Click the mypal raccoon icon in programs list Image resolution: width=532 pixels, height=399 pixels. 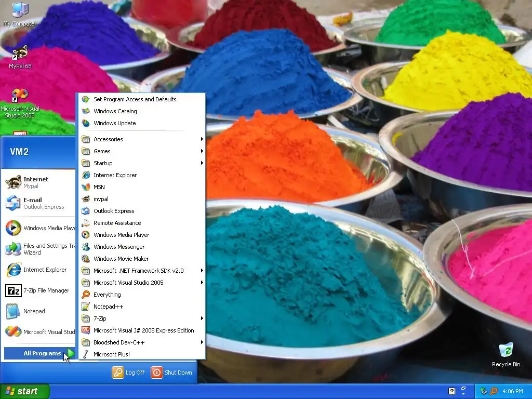point(86,199)
